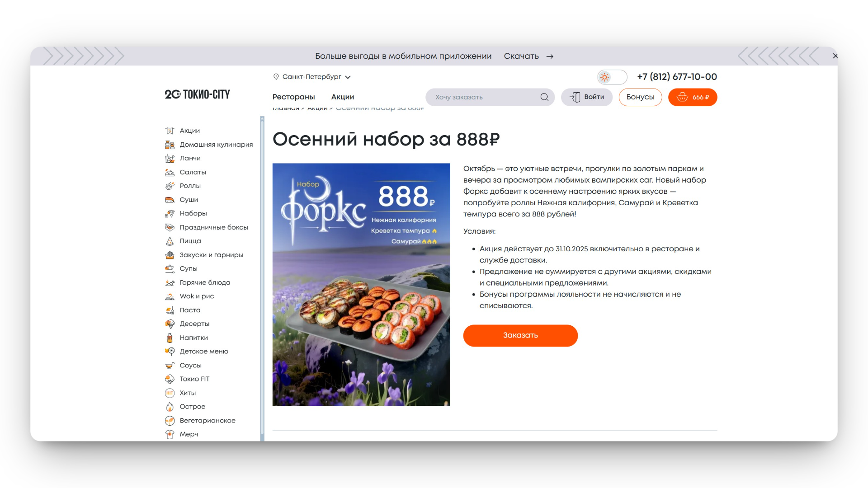Click the Супы category icon
The height and width of the screenshot is (488, 868).
point(170,268)
